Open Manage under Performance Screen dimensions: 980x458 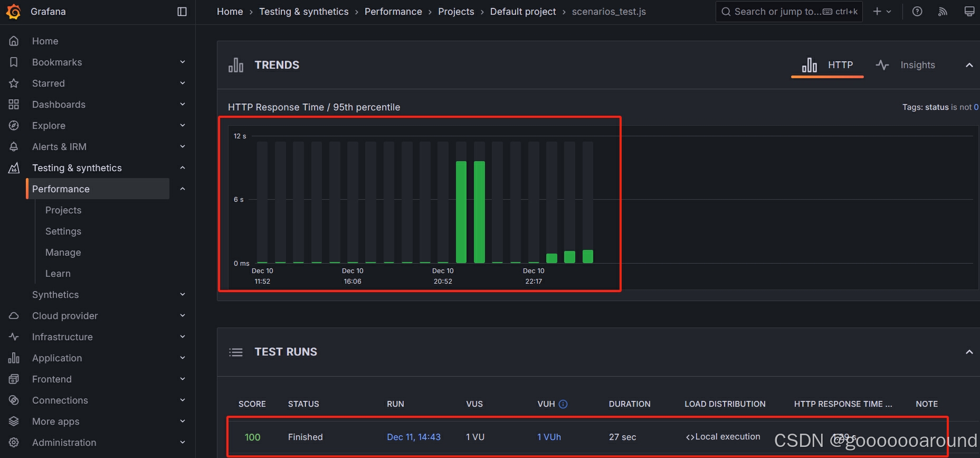click(x=63, y=252)
